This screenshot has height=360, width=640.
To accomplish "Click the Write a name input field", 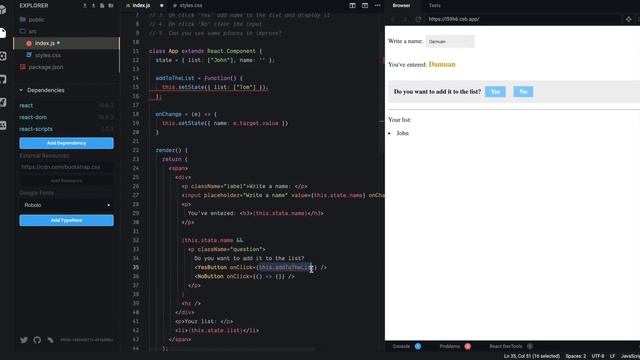I will (450, 41).
